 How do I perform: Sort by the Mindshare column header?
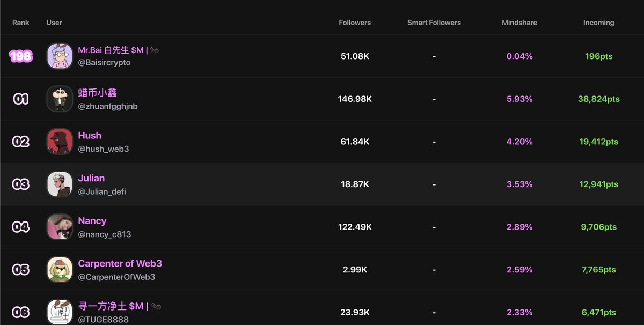pyautogui.click(x=519, y=23)
